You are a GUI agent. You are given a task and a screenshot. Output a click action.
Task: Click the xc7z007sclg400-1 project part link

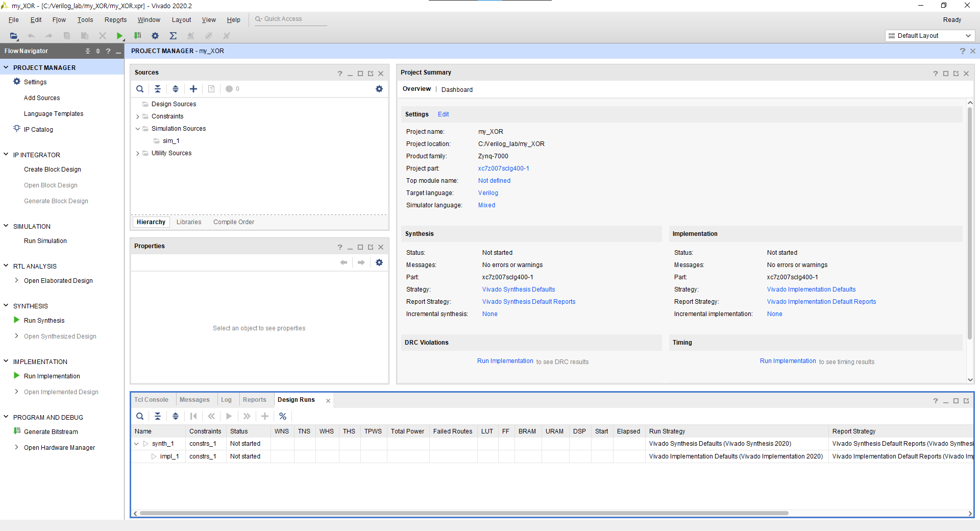[x=503, y=168]
